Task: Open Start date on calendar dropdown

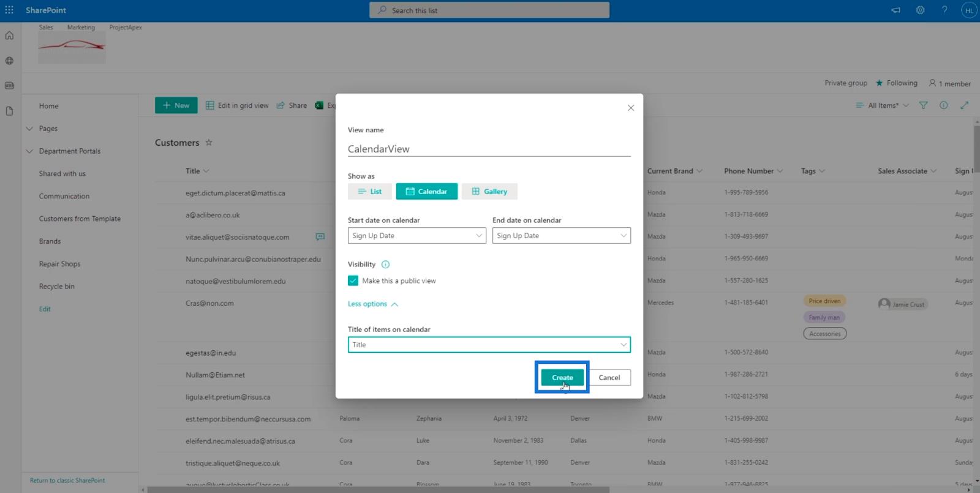Action: [x=417, y=236]
